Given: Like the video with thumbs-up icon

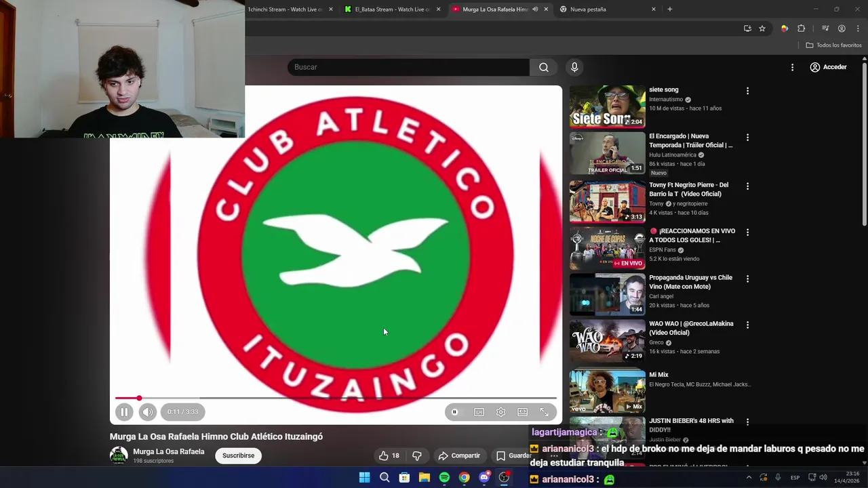Looking at the screenshot, I should click(389, 455).
